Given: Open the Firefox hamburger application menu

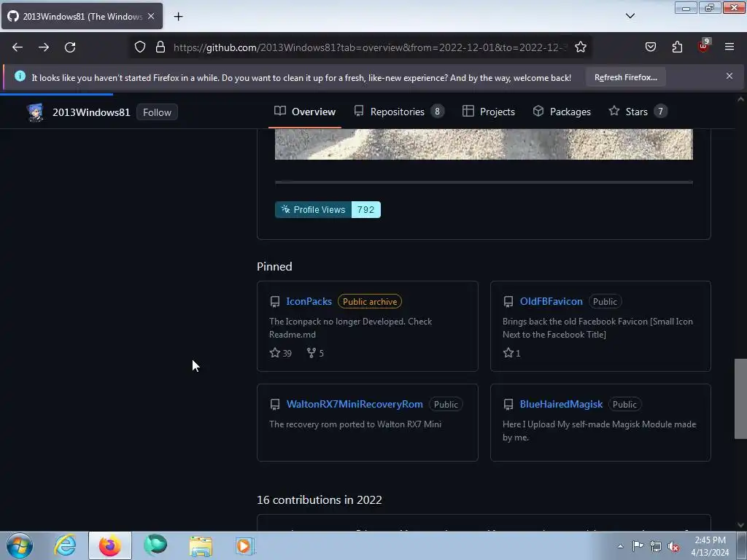Looking at the screenshot, I should (x=729, y=47).
